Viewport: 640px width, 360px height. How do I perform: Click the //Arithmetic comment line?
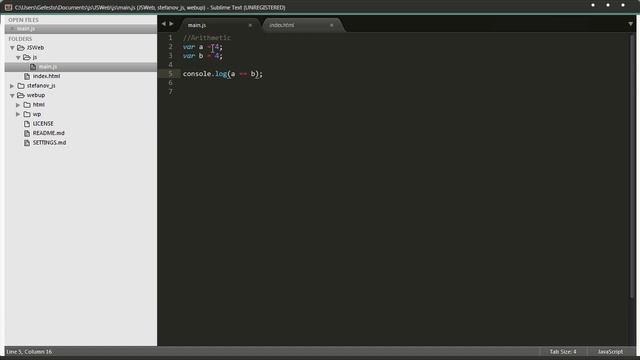pos(207,38)
